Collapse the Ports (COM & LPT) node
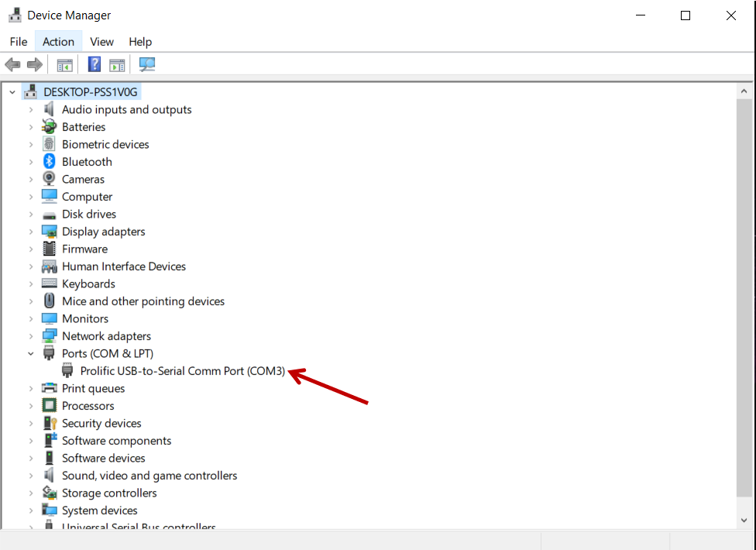 (31, 354)
